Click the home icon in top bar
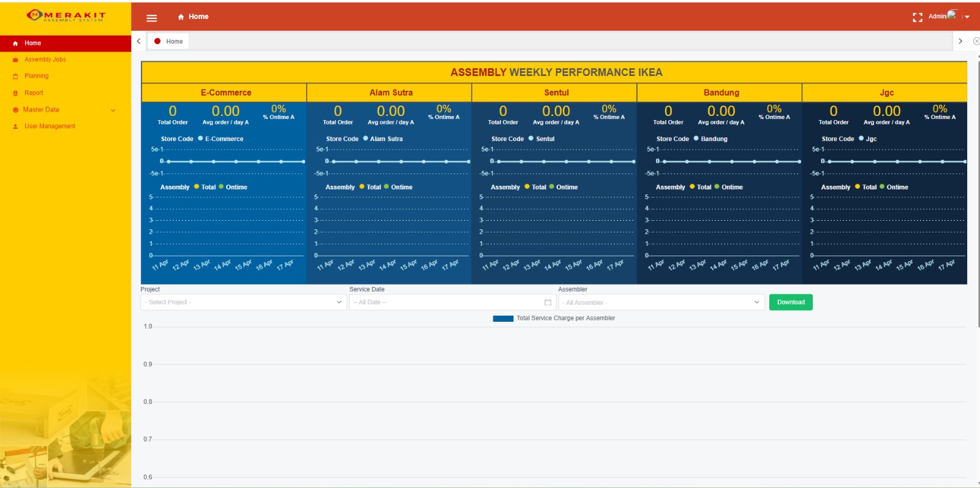 coord(181,17)
